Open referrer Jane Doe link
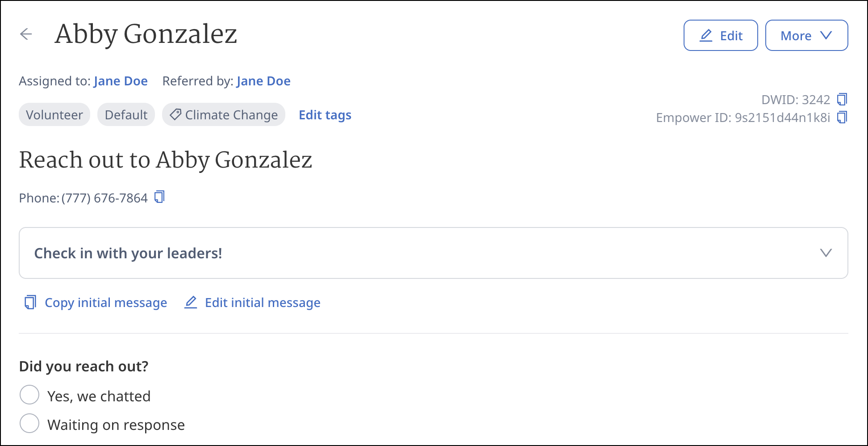 coord(263,81)
